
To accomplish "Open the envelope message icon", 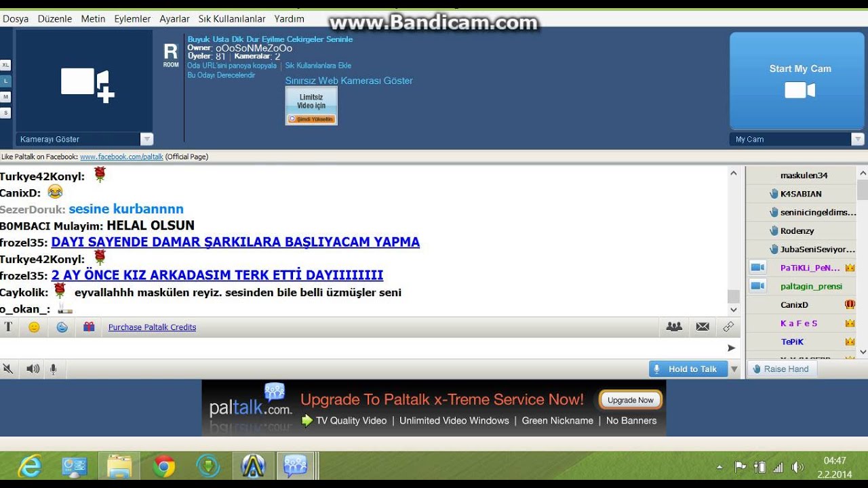I will pos(703,327).
